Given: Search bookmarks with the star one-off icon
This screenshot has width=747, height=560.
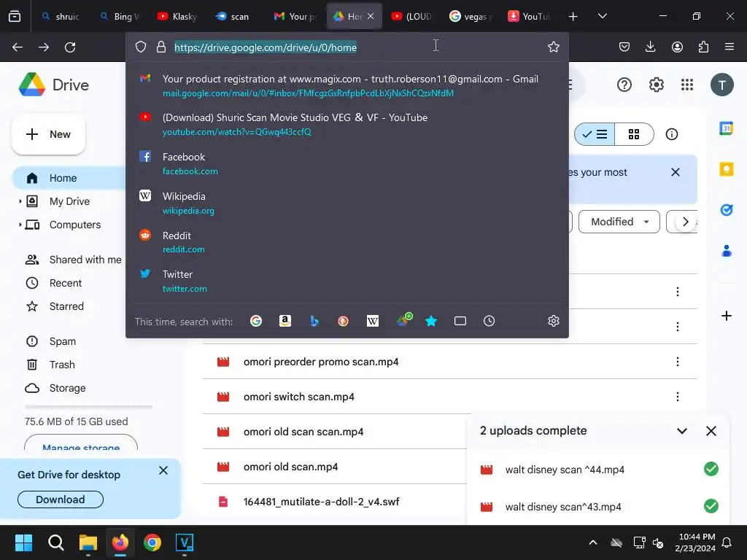Looking at the screenshot, I should 431,321.
